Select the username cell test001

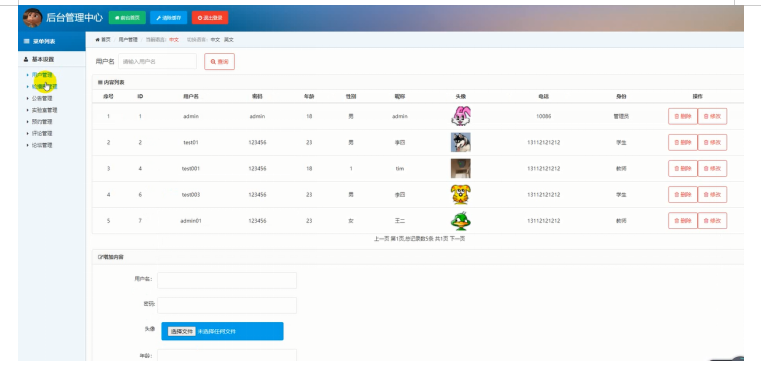click(191, 169)
